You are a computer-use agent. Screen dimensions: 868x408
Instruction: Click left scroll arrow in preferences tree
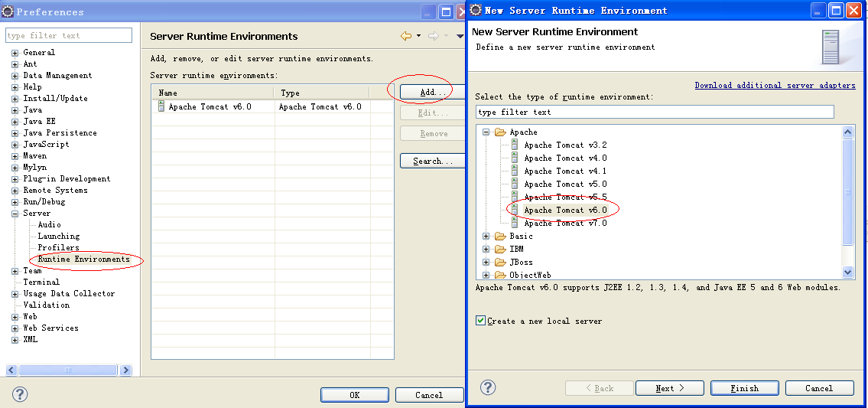tap(11, 370)
